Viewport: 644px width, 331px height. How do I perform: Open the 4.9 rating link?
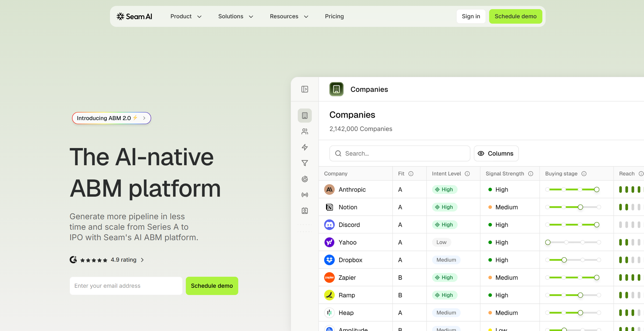(127, 260)
